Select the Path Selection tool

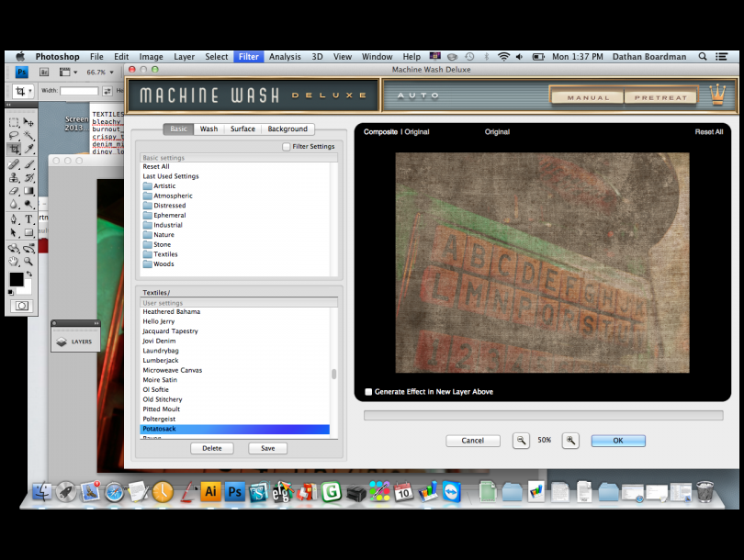pyautogui.click(x=14, y=233)
